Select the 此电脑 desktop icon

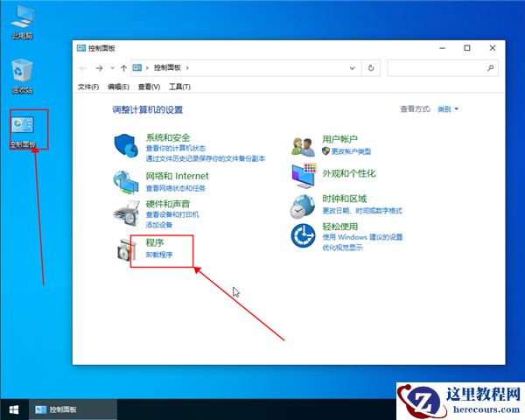coord(22,22)
